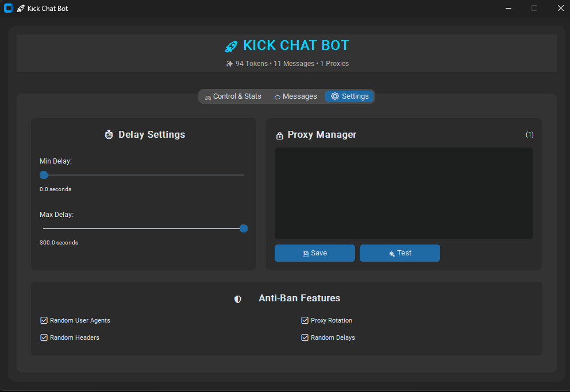The image size is (570, 392).
Task: Click the stopwatch icon next to Delay Settings
Action: tap(109, 135)
